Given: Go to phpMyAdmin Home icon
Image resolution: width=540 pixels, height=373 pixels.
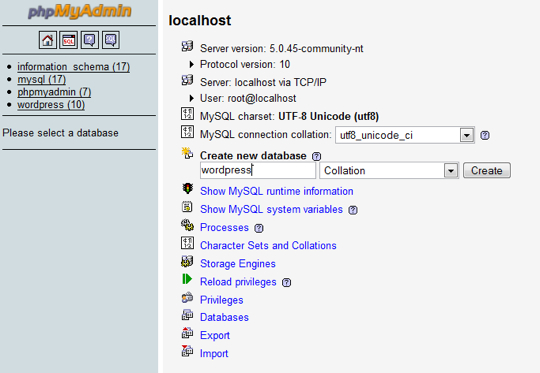Looking at the screenshot, I should (48, 40).
